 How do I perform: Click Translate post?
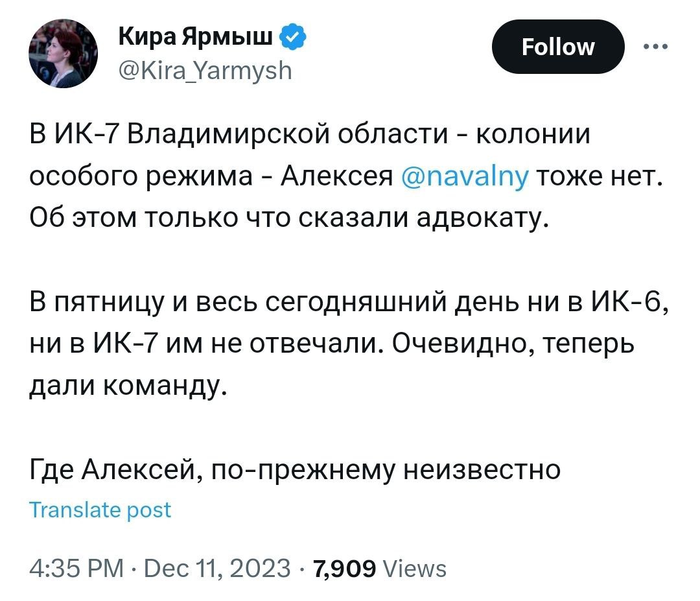[x=100, y=510]
